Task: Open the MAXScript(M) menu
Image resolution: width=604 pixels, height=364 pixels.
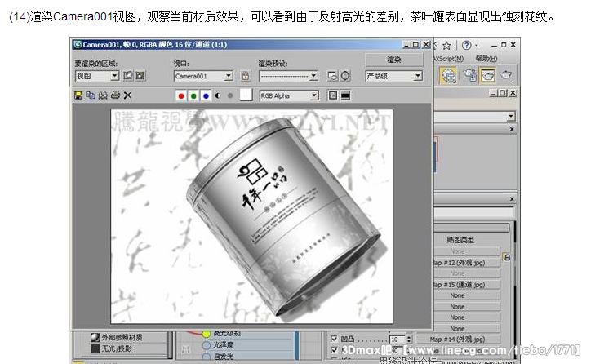Action: pyautogui.click(x=448, y=59)
